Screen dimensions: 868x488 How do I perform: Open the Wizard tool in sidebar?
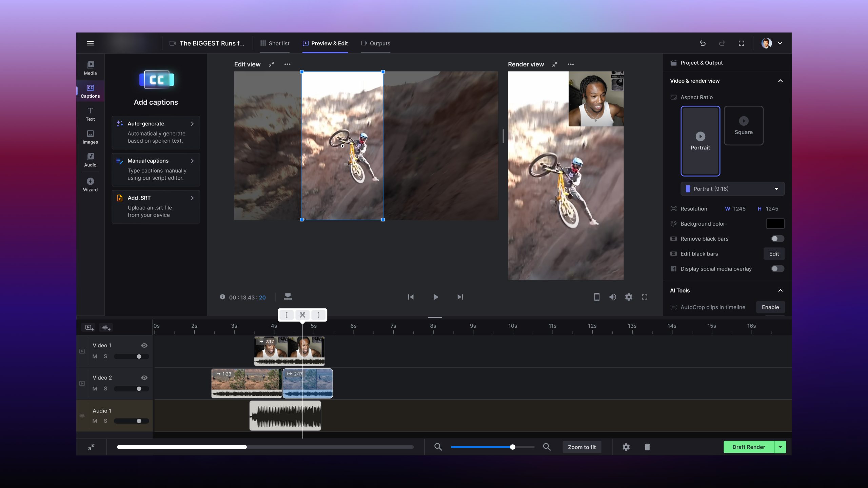90,184
